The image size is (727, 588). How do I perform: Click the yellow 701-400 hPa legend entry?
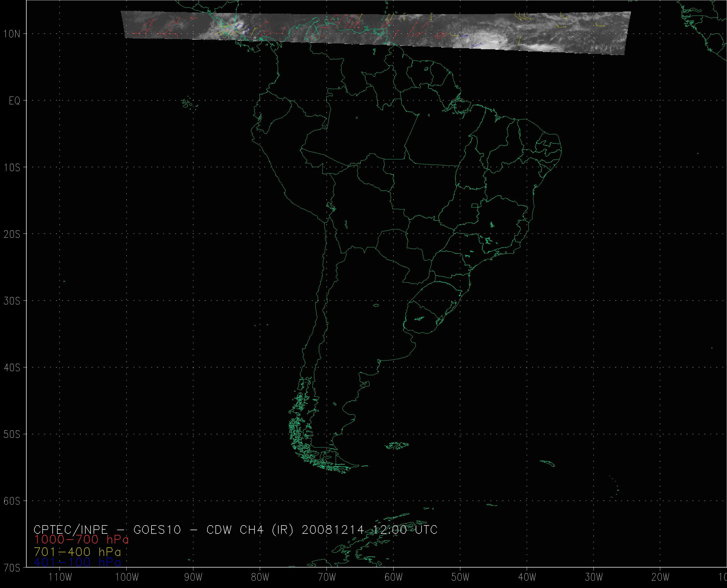77,552
